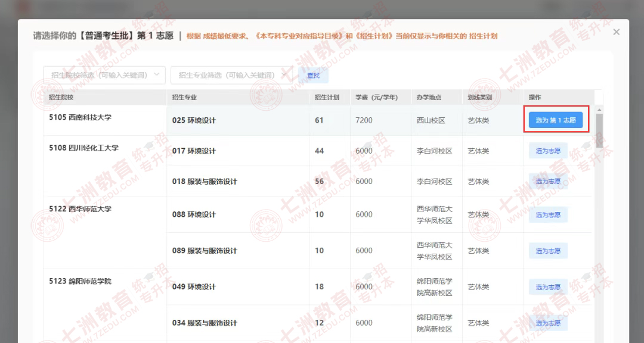Click the table's vertical scrollbar thumb
The width and height of the screenshot is (644, 343).
tap(599, 130)
